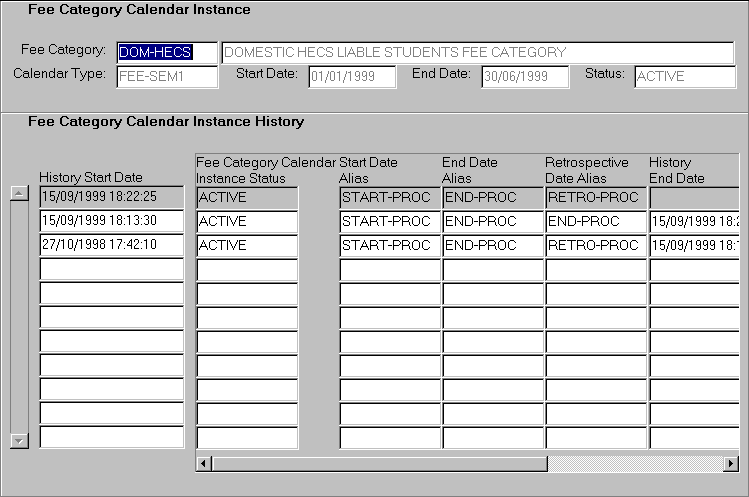This screenshot has height=497, width=749.
Task: Click the second row's History End Date cell
Action: [x=694, y=221]
